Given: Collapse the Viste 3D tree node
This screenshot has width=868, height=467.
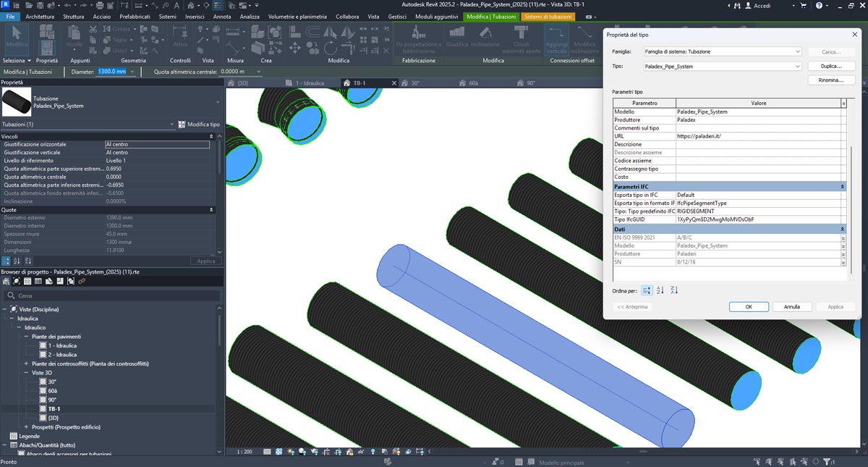Looking at the screenshot, I should click(26, 371).
